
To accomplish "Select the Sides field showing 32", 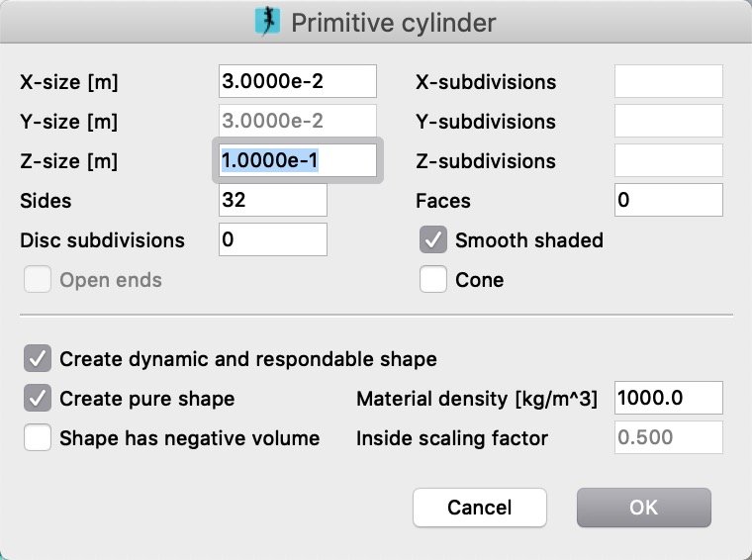I will click(273, 200).
